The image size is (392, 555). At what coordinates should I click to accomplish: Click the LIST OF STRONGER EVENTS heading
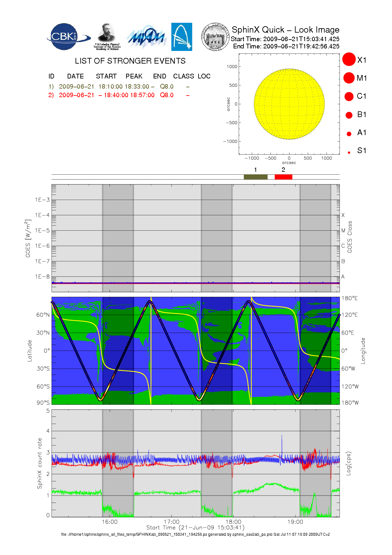tap(130, 61)
